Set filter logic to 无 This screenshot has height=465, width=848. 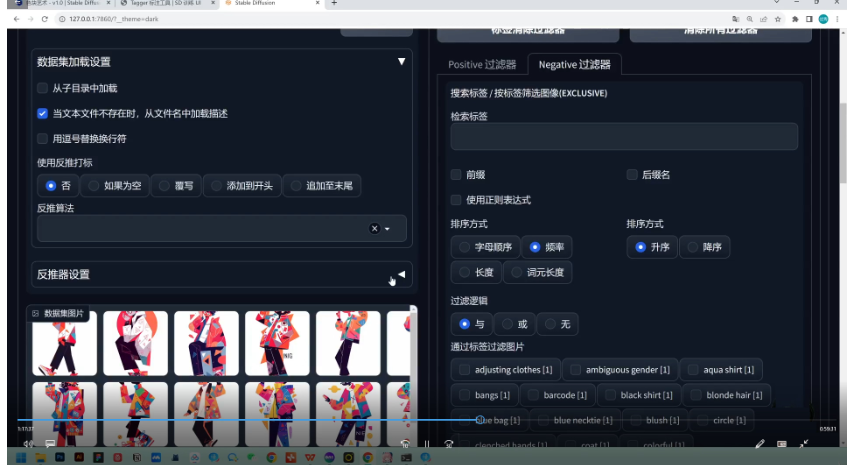coord(550,324)
